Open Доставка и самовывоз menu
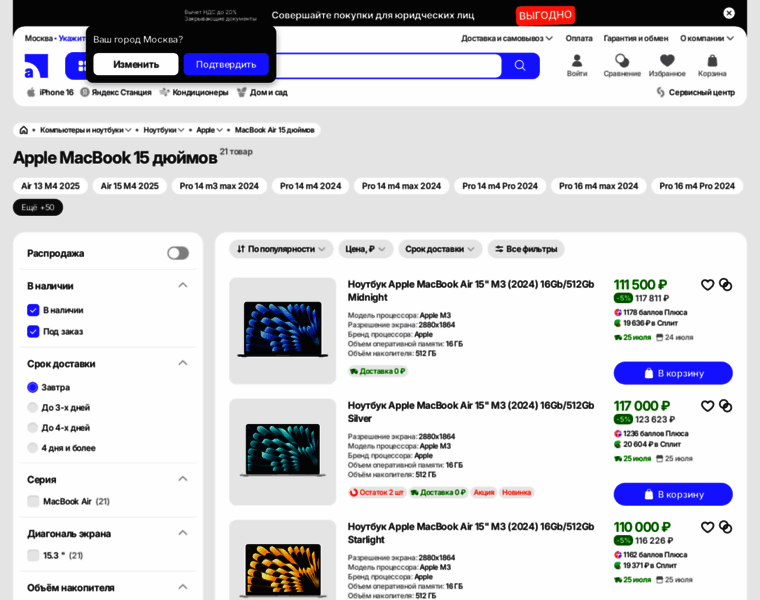The image size is (760, 600). (x=507, y=38)
